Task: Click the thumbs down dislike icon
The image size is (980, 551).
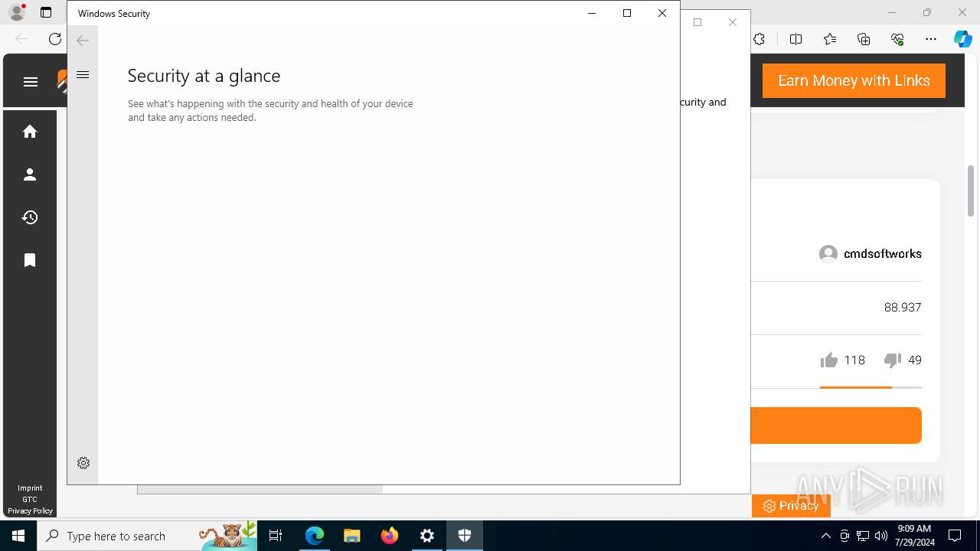Action: [893, 360]
